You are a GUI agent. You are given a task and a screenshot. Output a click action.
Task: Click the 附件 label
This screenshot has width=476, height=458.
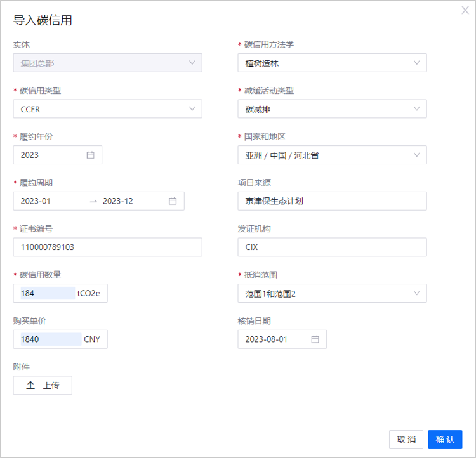click(x=21, y=367)
